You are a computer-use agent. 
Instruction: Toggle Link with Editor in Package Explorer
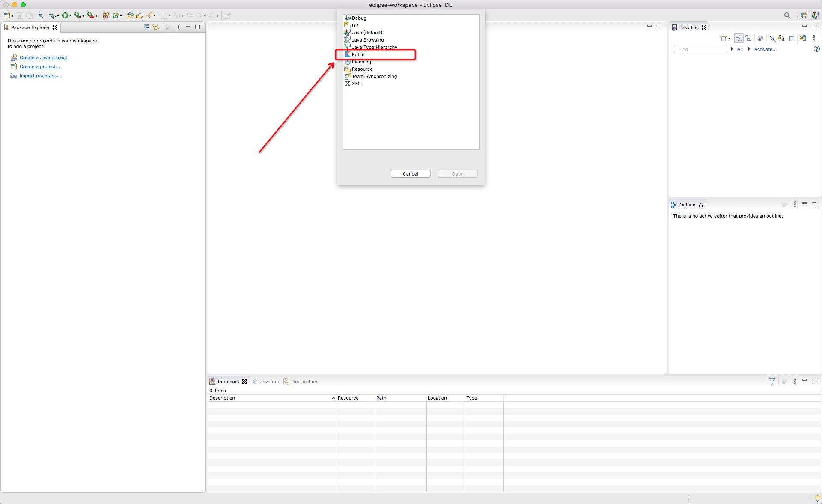[156, 27]
